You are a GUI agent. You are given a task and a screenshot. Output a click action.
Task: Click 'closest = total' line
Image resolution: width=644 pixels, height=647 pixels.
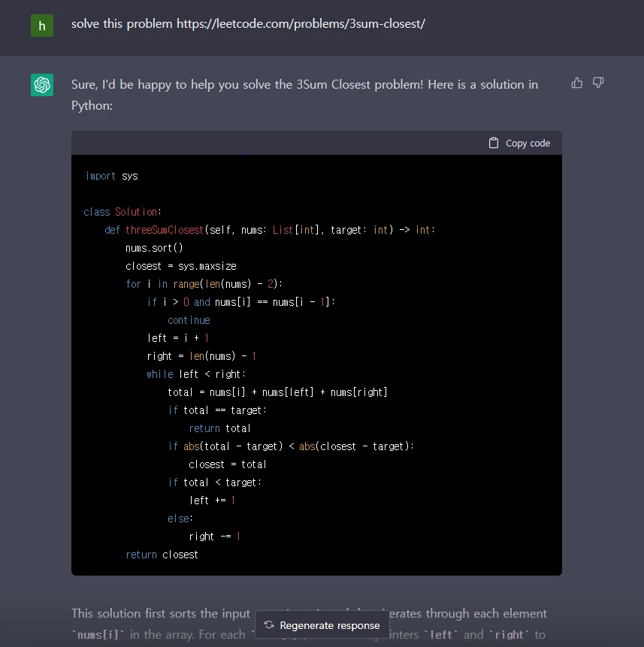coord(228,464)
